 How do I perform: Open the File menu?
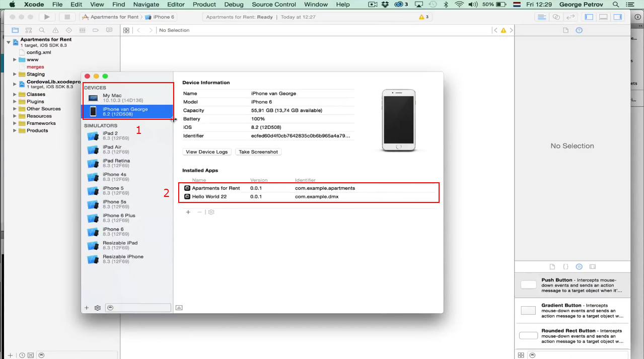(57, 5)
